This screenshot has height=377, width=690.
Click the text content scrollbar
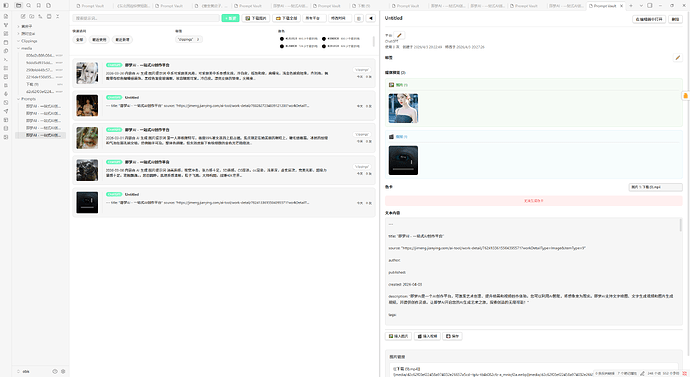pyautogui.click(x=680, y=226)
